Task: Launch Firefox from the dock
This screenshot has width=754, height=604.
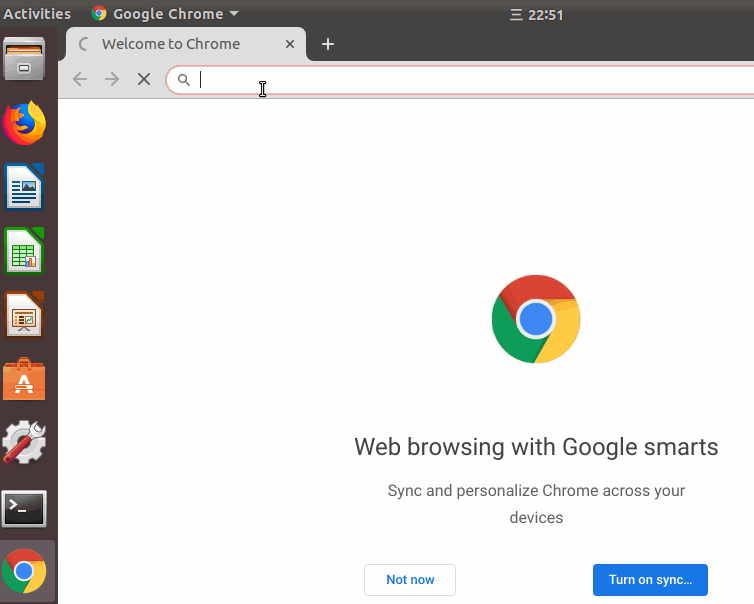Action: coord(24,123)
